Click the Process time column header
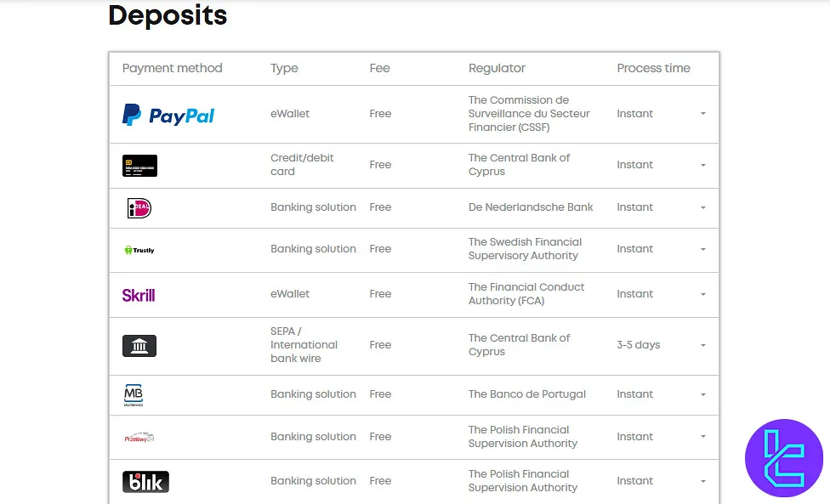 tap(653, 68)
